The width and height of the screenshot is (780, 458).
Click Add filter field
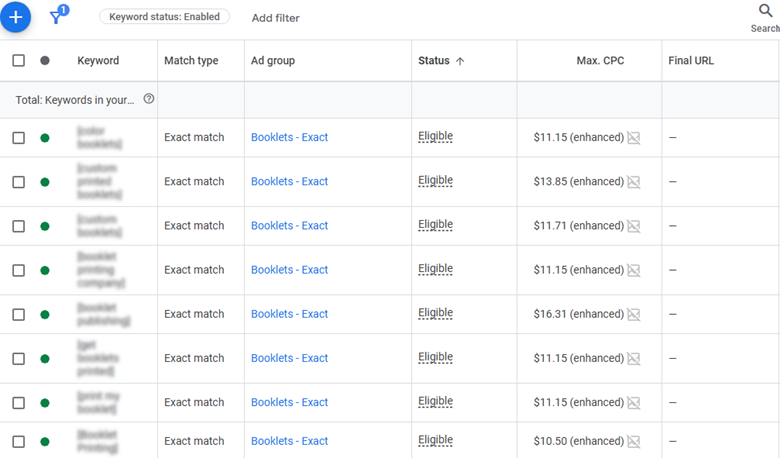click(276, 18)
